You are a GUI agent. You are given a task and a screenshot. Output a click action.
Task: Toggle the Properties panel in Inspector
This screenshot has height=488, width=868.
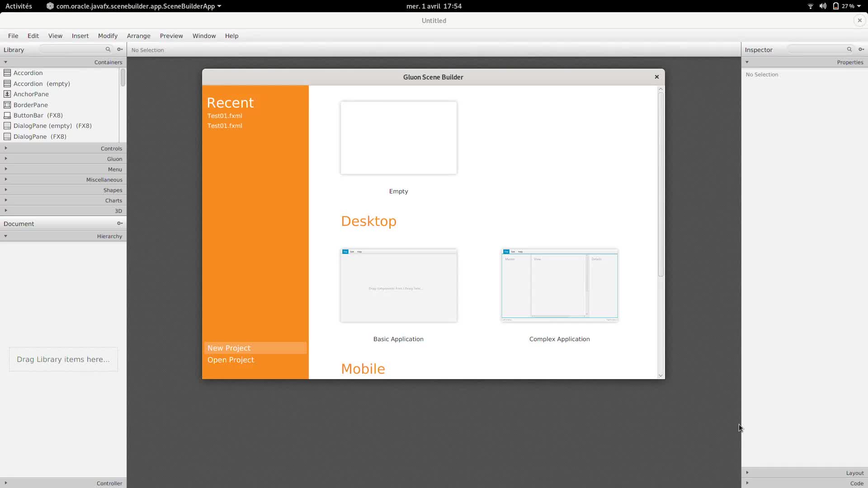pyautogui.click(x=747, y=62)
